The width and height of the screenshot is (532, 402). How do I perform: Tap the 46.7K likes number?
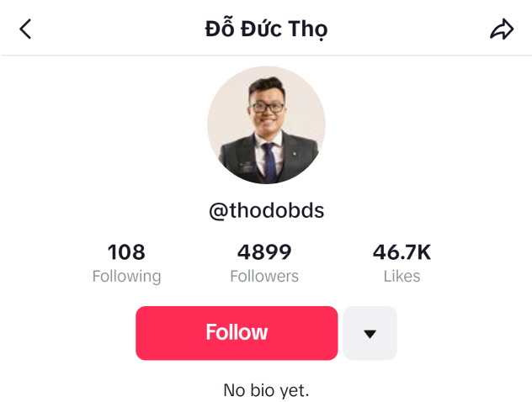[402, 252]
